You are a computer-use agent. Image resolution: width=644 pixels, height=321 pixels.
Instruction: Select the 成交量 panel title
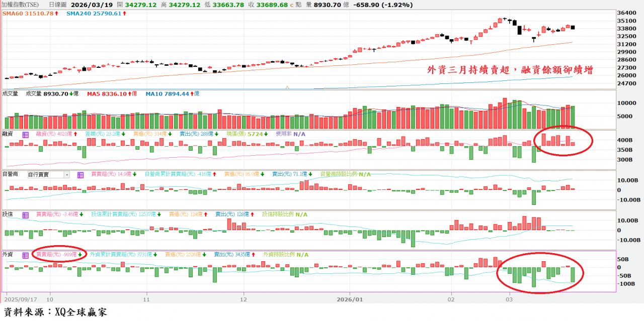(10, 94)
